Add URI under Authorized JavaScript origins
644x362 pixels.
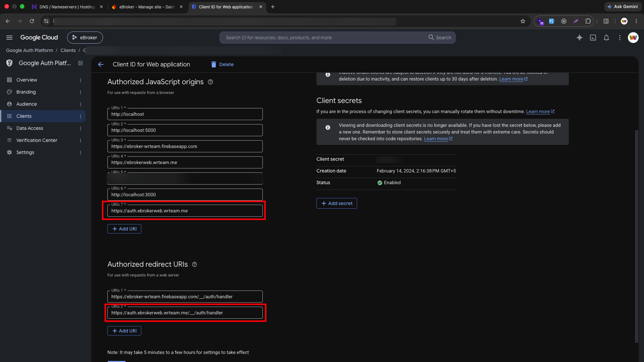124,229
